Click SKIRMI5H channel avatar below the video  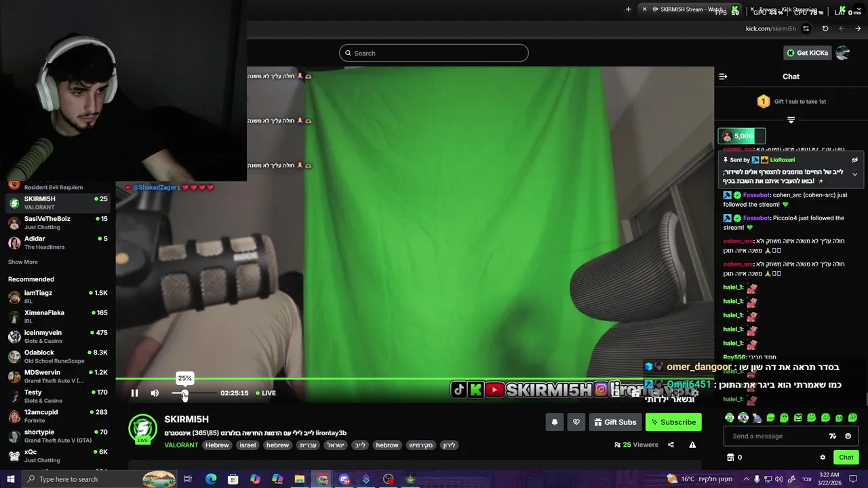[x=142, y=428]
